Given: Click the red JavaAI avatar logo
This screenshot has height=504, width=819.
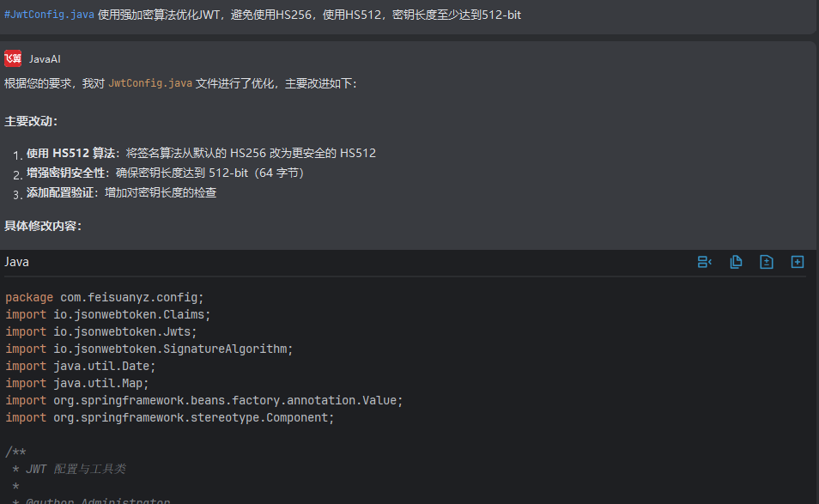Looking at the screenshot, I should [13, 58].
